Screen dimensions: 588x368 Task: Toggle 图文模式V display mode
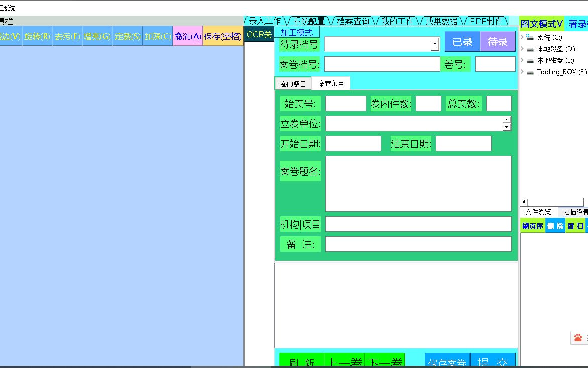click(x=541, y=23)
